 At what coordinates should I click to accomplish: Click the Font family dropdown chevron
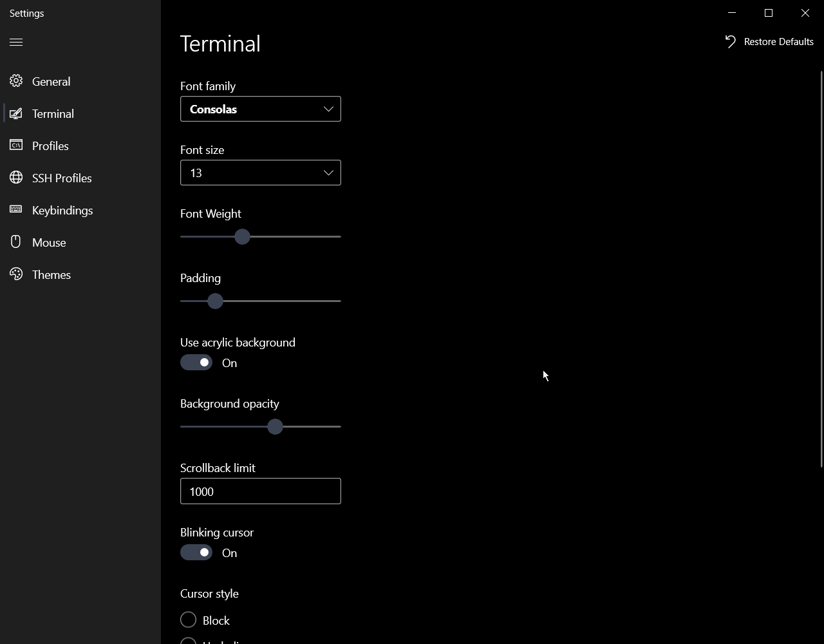pos(328,109)
